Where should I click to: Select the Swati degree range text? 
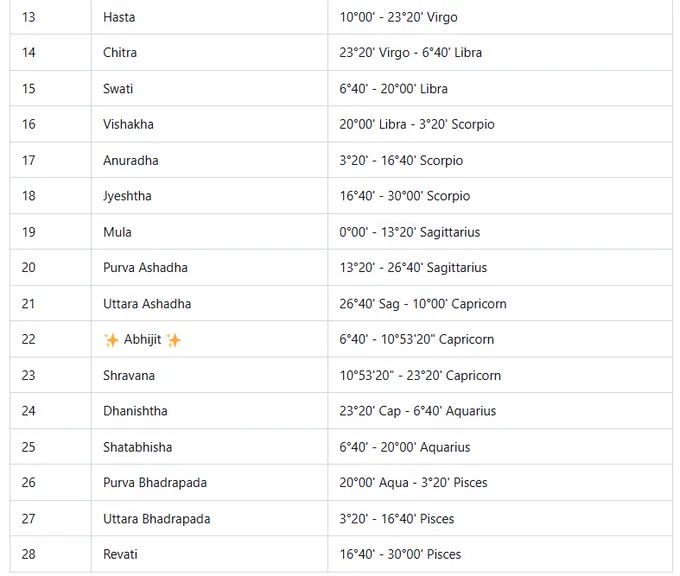pos(393,88)
